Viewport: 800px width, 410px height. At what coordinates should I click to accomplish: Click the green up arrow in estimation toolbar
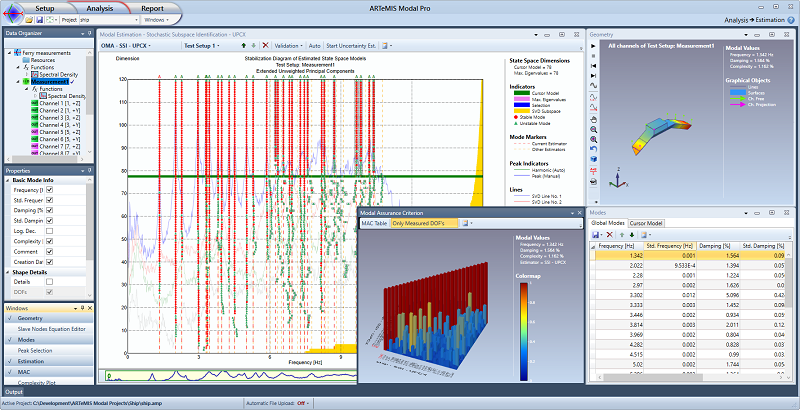pyautogui.click(x=243, y=45)
